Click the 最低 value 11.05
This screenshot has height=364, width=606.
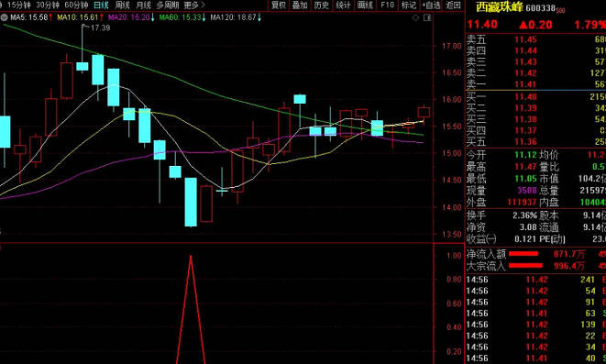point(525,179)
